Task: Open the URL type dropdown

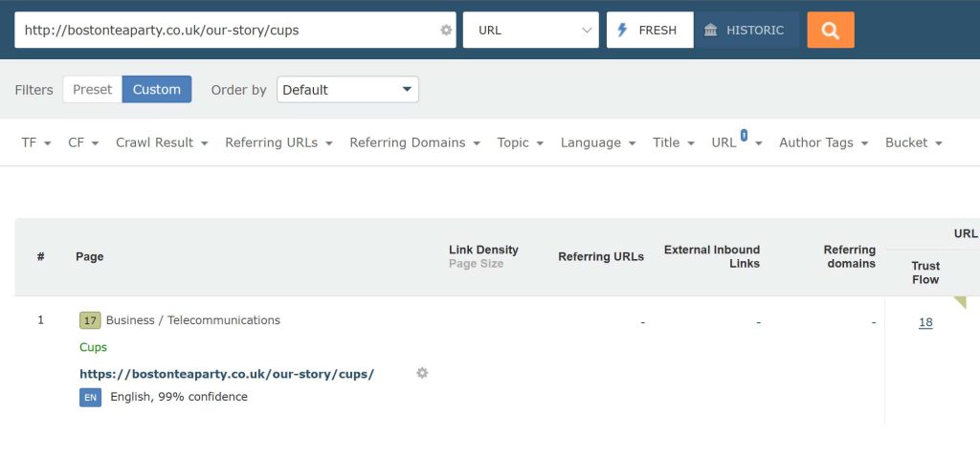Action: (x=530, y=30)
